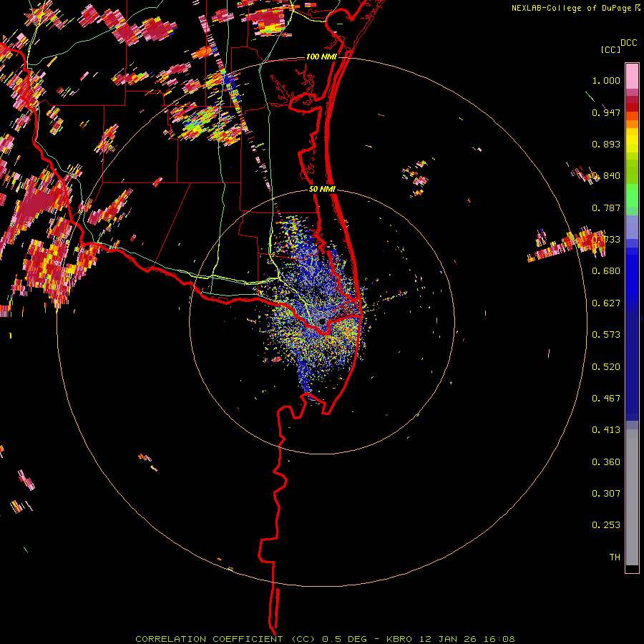Select the 0.307 scale value
Screen dimensions: 644x644
point(606,494)
